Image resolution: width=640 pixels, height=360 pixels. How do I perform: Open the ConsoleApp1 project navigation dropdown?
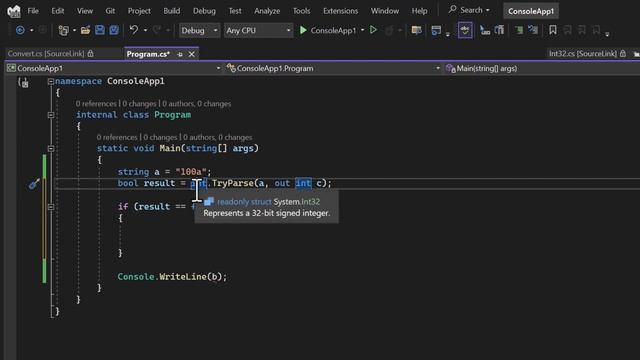113,68
